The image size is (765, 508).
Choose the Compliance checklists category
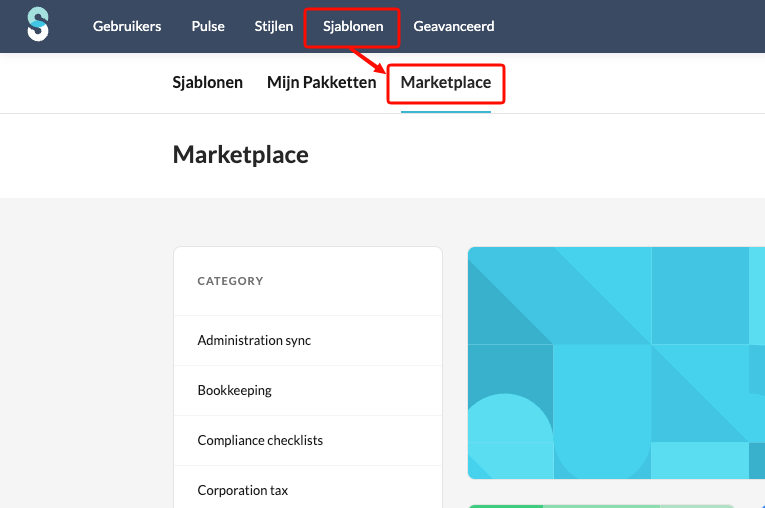[x=308, y=441]
